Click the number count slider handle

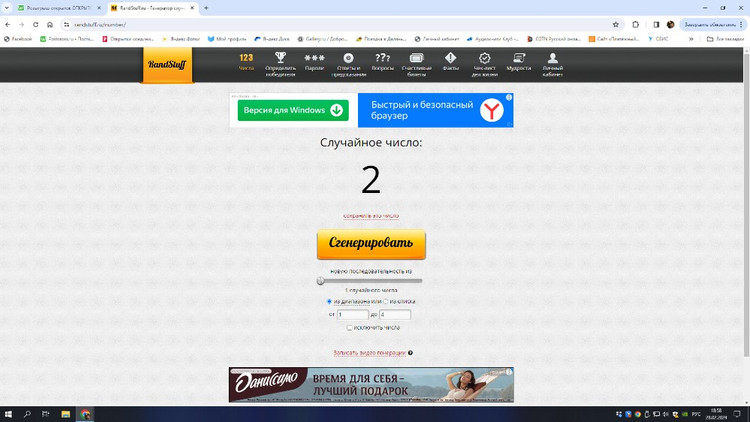[321, 281]
